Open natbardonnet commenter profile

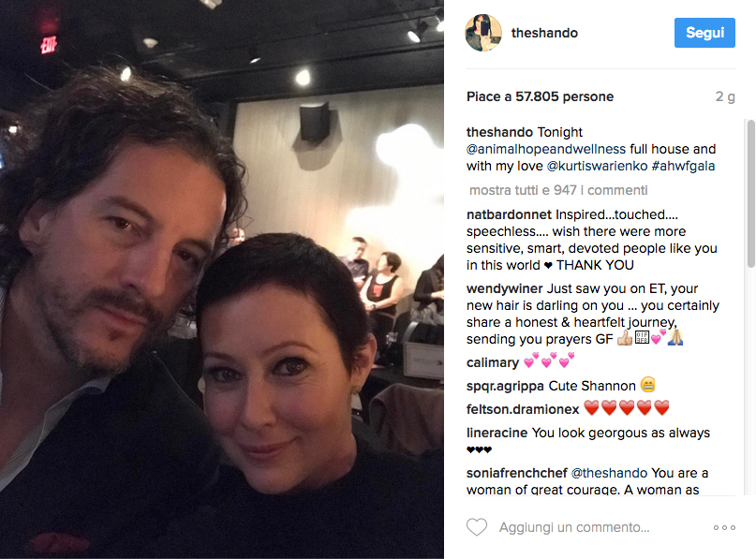(x=509, y=214)
